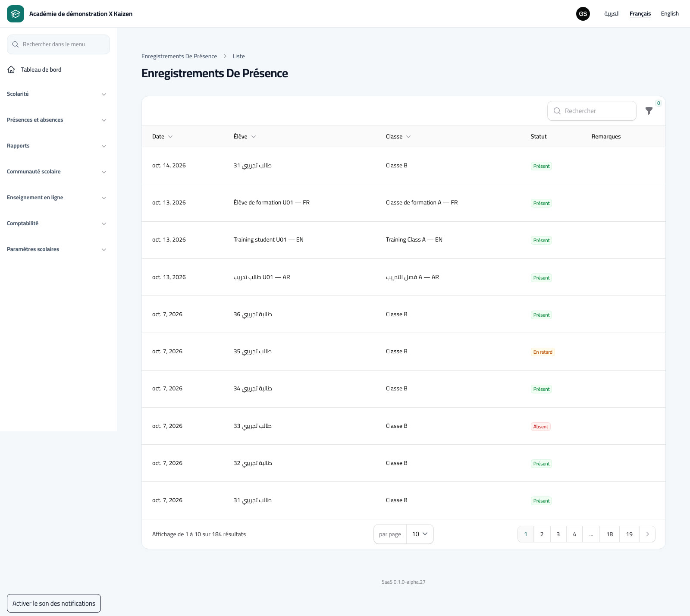Screen dimensions: 690x616
Task: Focus the Rechercher table search field
Action: 592,111
